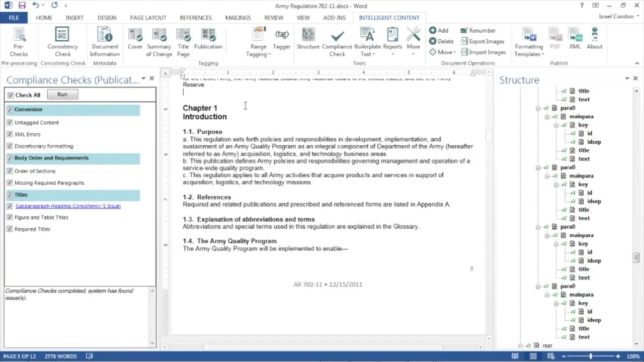
Task: Run the Consistency Check tool
Action: [x=62, y=43]
